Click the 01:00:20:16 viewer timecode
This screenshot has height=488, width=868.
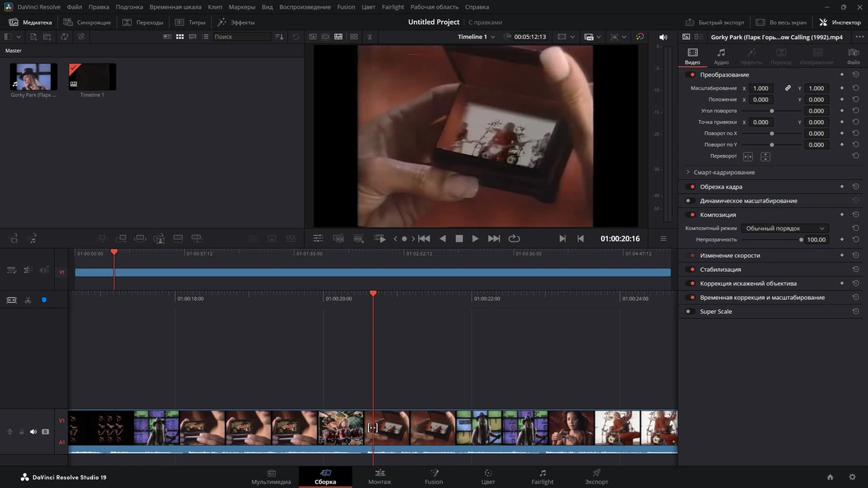click(620, 239)
